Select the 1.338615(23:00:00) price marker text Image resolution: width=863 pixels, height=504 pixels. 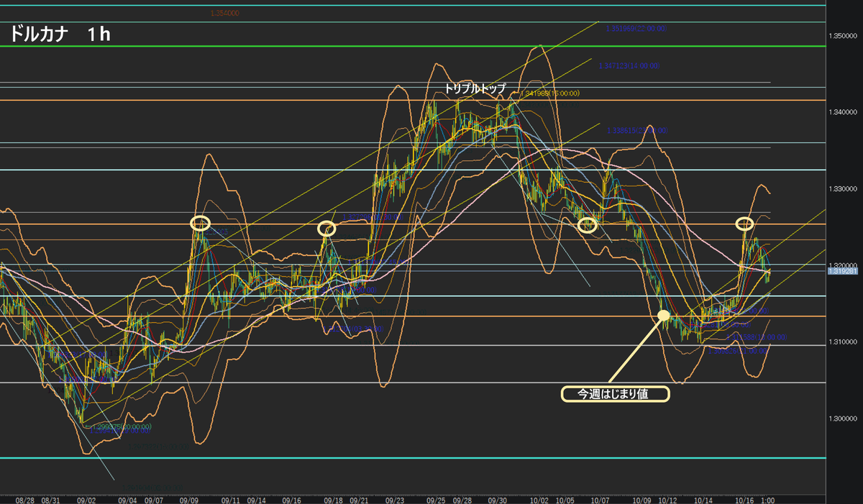[x=637, y=131]
